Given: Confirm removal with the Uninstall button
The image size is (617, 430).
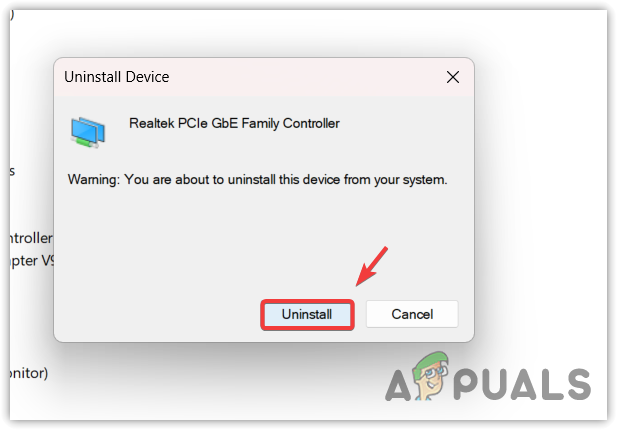Looking at the screenshot, I should [x=307, y=314].
